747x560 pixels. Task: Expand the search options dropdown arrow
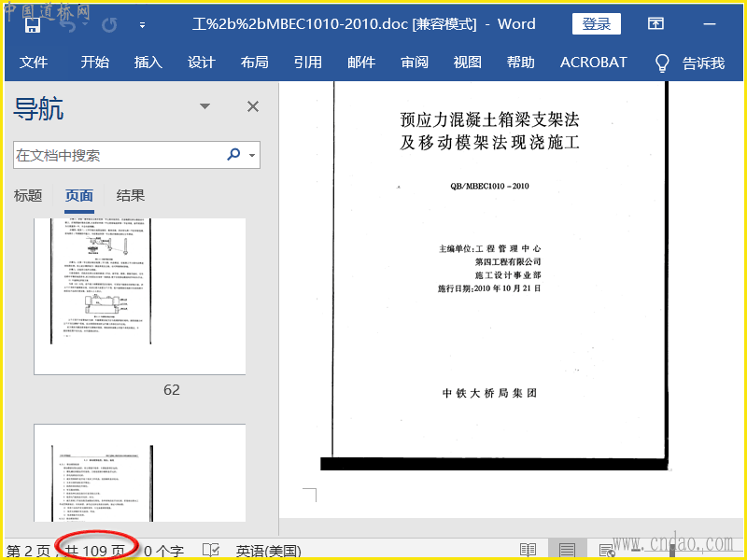click(252, 155)
